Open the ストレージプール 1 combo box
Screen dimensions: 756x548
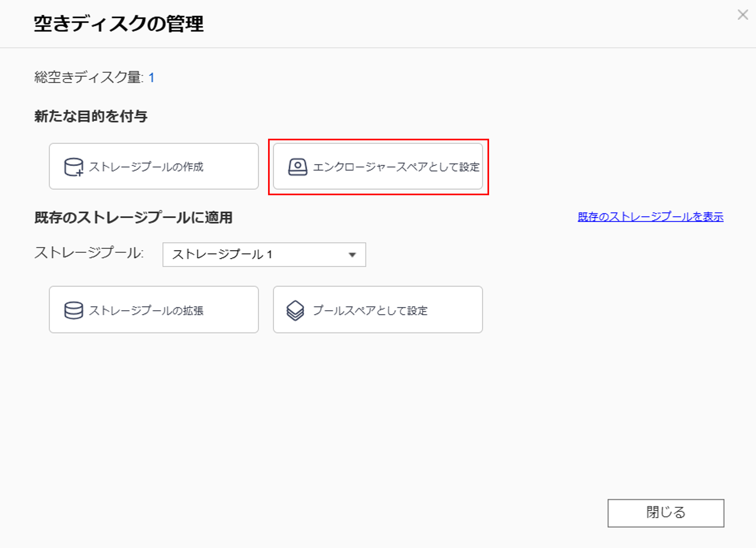264,255
